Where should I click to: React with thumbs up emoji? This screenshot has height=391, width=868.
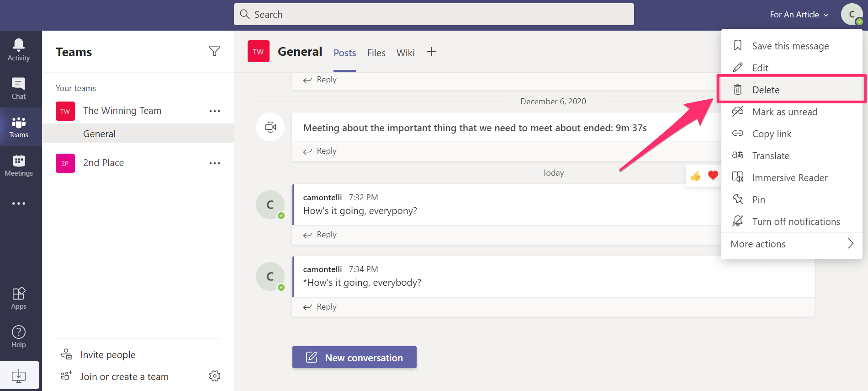point(696,176)
